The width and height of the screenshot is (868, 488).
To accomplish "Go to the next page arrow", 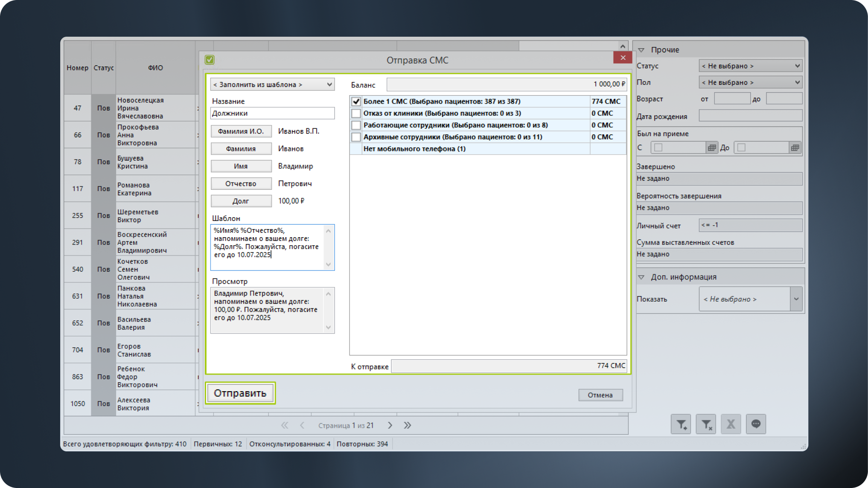I will click(x=390, y=425).
